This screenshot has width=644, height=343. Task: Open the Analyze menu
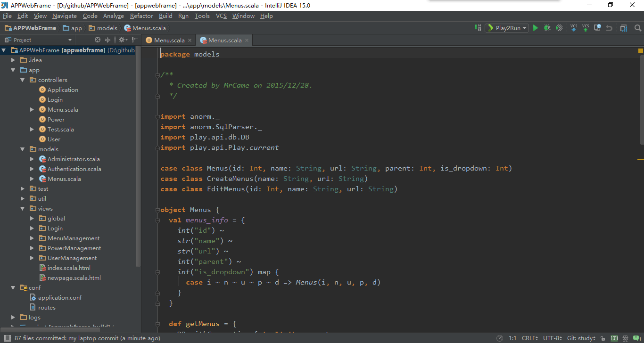[x=113, y=16]
